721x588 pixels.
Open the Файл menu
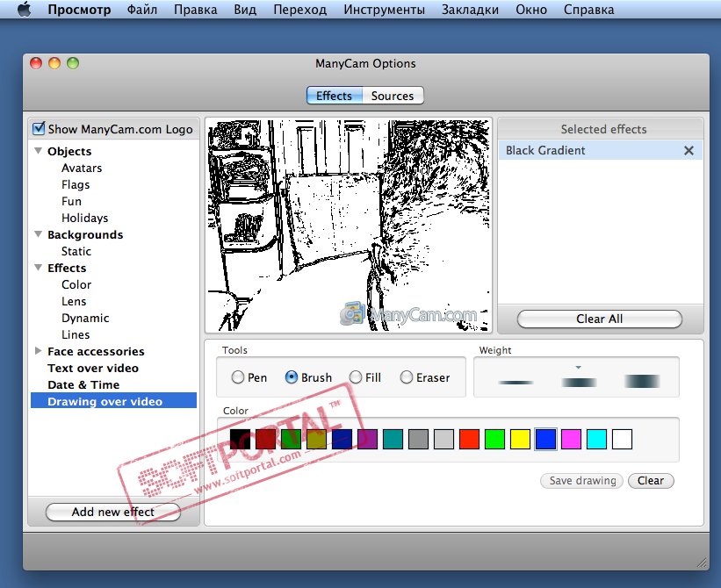coord(142,10)
